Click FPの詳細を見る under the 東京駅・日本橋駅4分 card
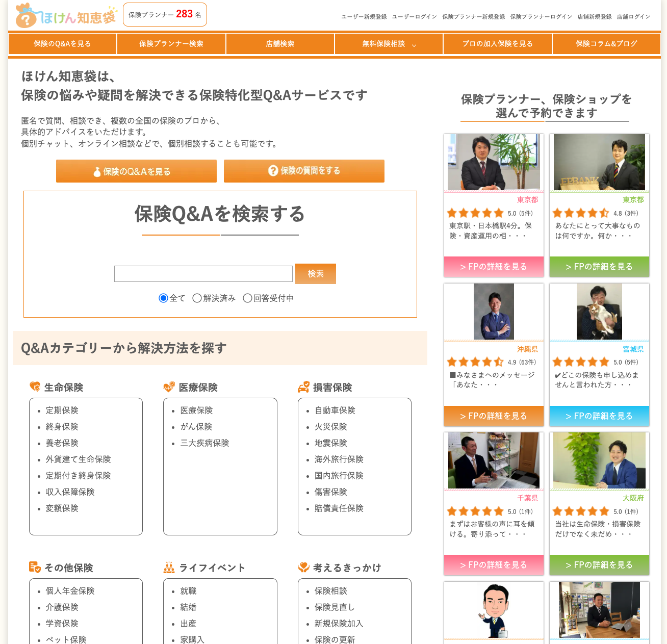This screenshot has width=667, height=644. (x=494, y=267)
